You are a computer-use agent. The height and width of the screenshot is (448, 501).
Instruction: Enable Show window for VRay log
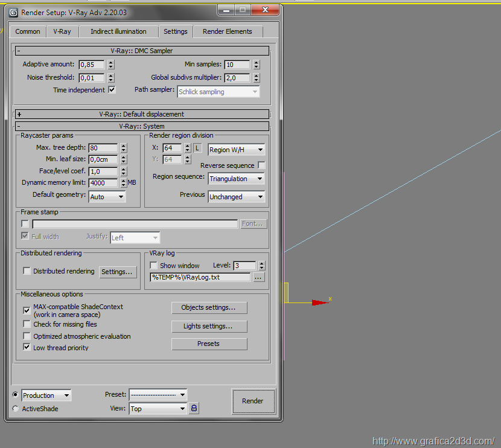pyautogui.click(x=154, y=266)
